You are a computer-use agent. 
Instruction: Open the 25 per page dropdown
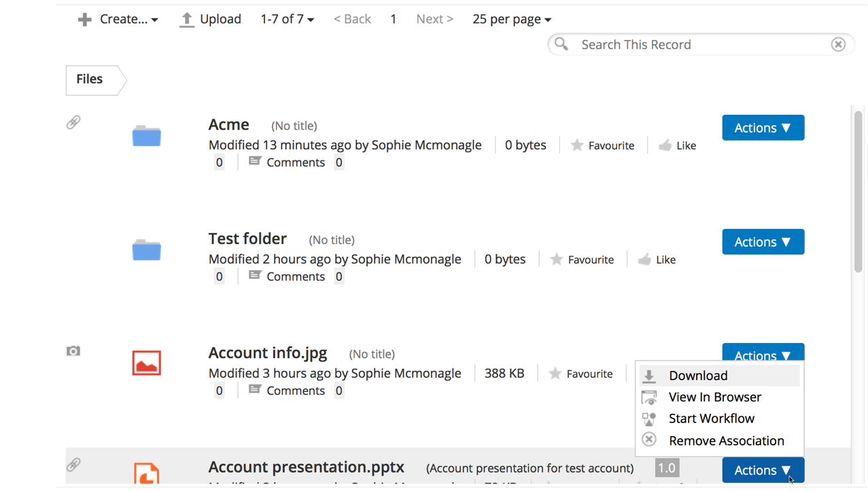(x=511, y=19)
